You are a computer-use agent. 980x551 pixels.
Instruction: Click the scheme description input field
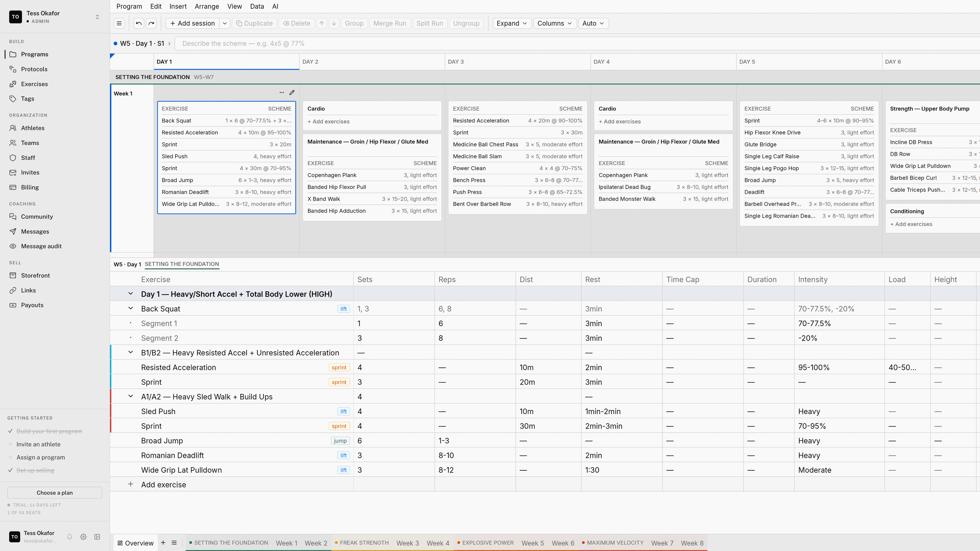pyautogui.click(x=577, y=43)
